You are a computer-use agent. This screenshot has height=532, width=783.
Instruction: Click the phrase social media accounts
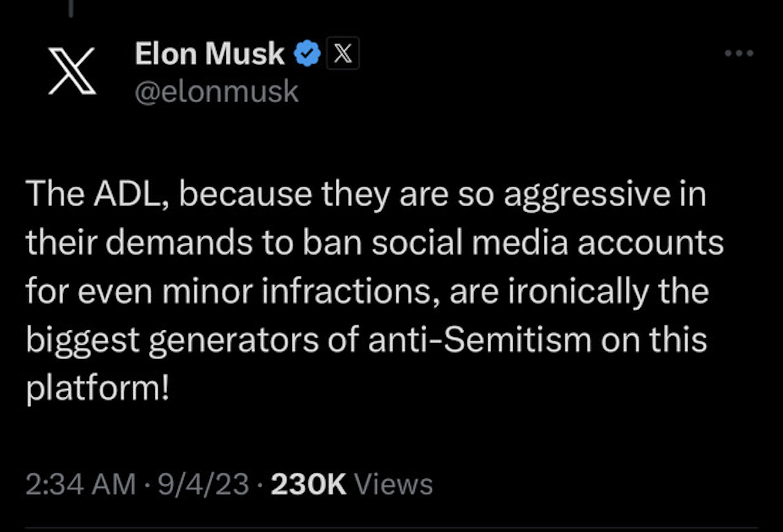547,242
